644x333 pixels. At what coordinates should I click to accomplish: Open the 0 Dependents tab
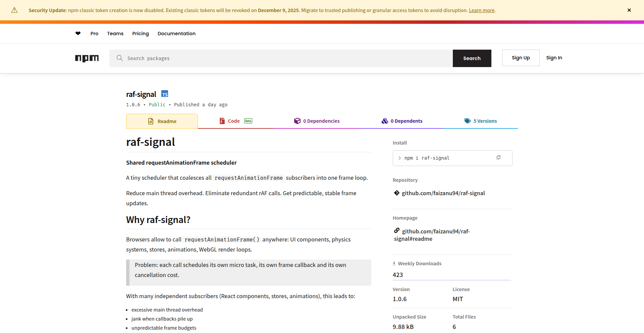402,121
